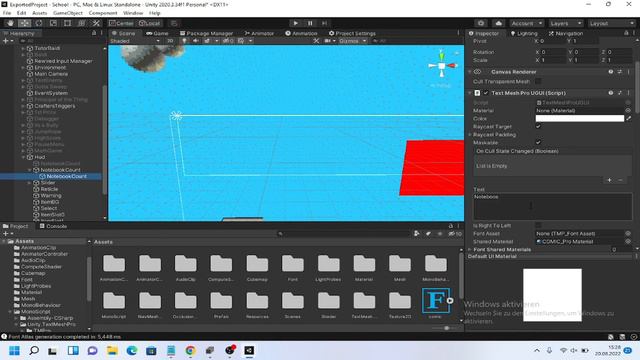Toggle scene audio speaker icon

coord(196,41)
